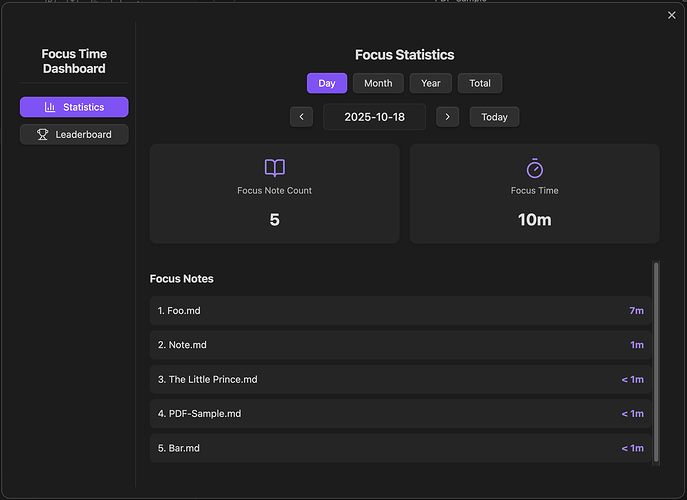Image resolution: width=687 pixels, height=500 pixels.
Task: Close the Focus Time Dashboard dialog
Action: click(x=671, y=15)
